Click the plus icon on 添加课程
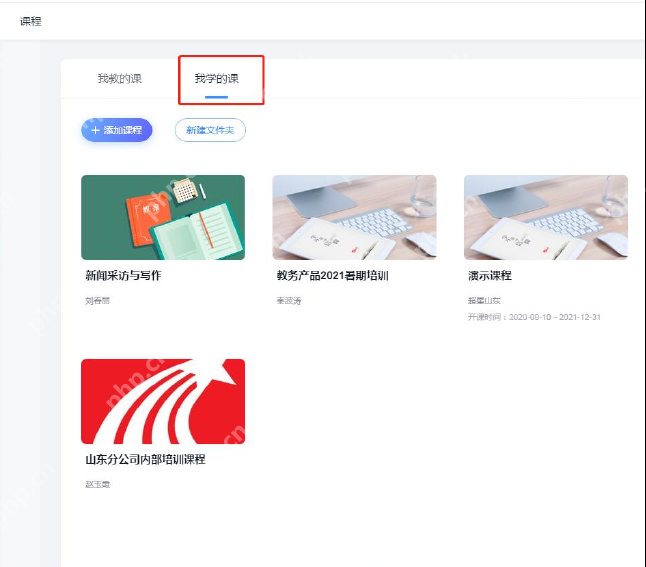The height and width of the screenshot is (567, 646). (x=96, y=130)
